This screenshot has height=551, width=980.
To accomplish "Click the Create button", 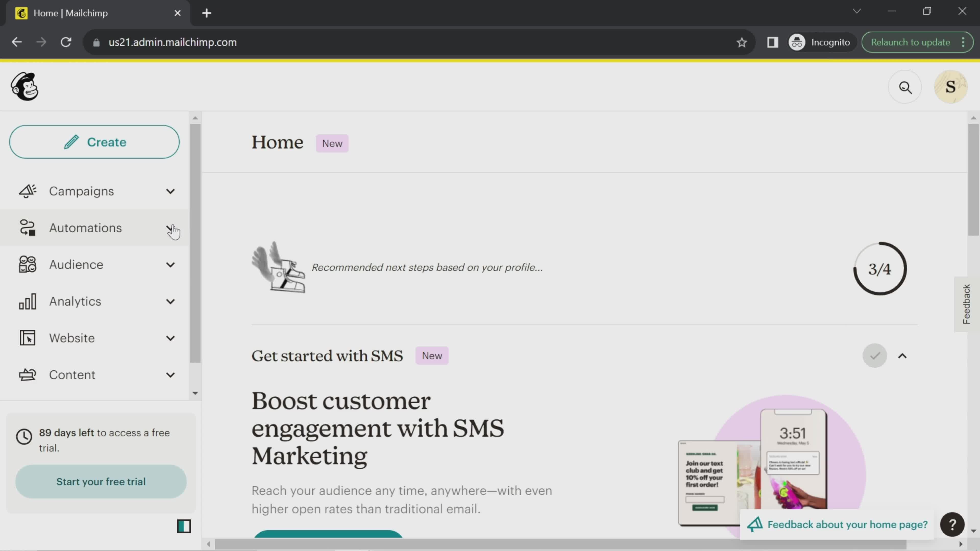I will [x=95, y=142].
